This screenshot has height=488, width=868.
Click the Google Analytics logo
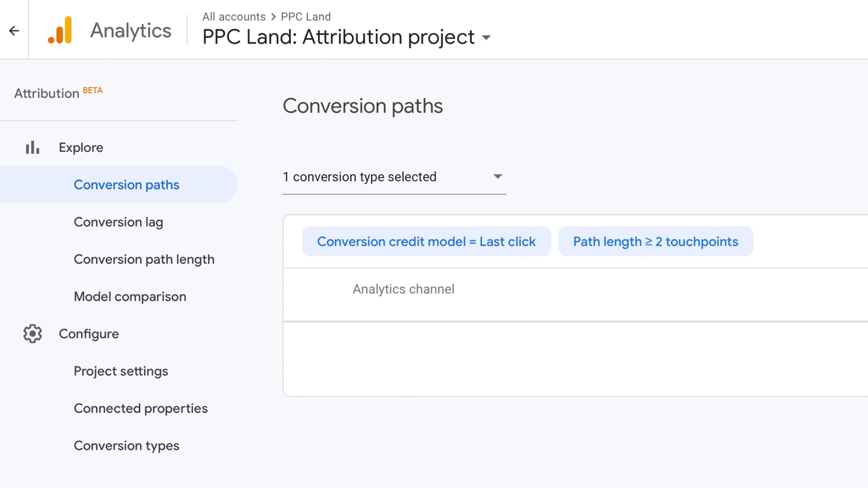60,30
